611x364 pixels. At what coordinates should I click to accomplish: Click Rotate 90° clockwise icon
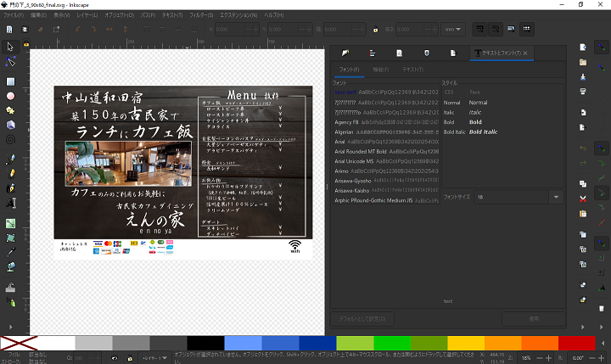coord(93,29)
